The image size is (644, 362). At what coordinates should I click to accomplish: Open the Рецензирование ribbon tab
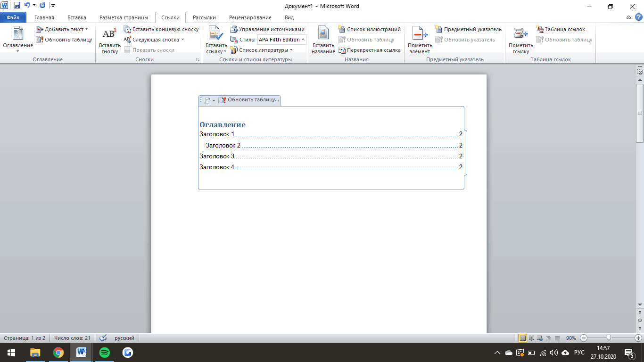(250, 17)
